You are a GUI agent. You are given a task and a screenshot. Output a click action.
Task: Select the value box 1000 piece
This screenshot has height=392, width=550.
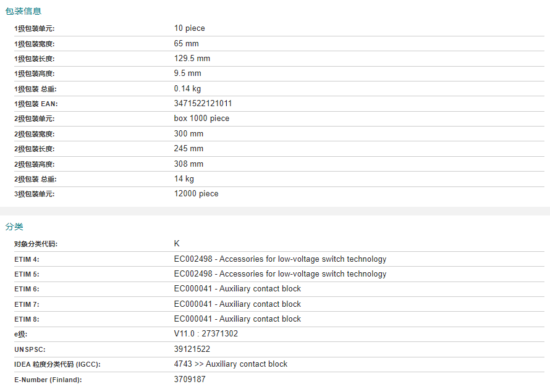click(x=201, y=119)
